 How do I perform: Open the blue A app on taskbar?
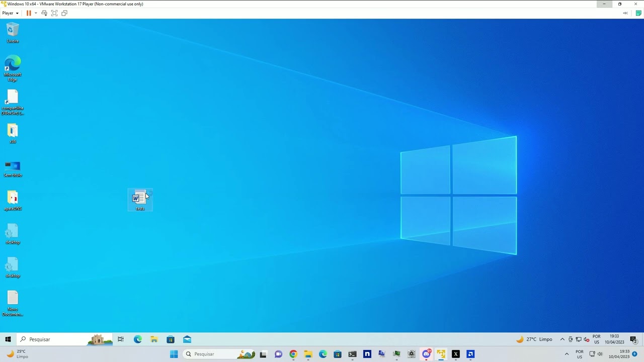(470, 354)
